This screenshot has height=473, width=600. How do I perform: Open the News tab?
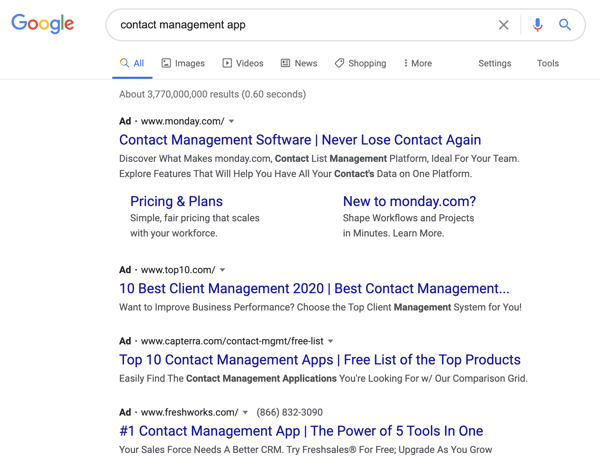(x=299, y=63)
